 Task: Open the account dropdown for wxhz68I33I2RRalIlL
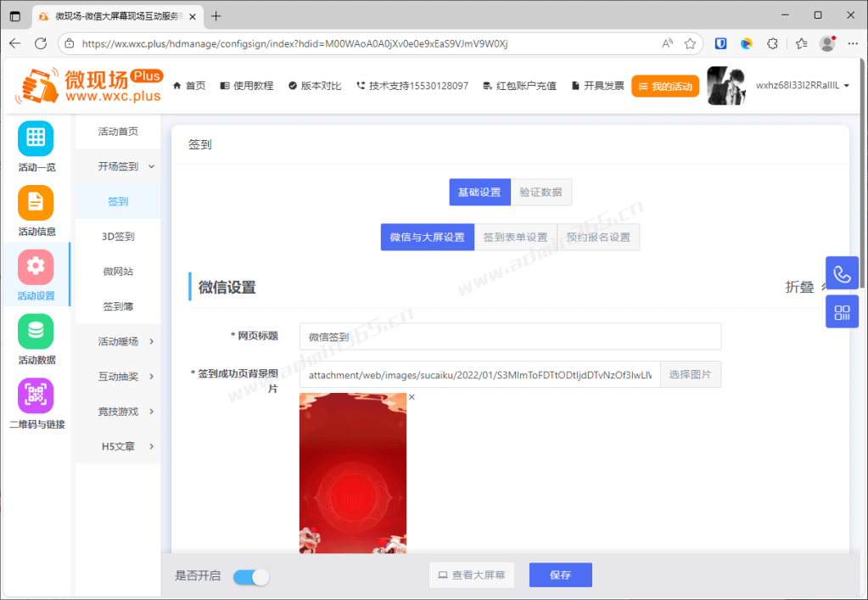click(x=798, y=85)
